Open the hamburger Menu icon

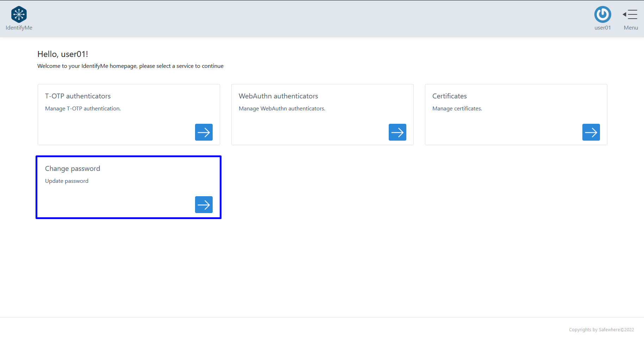coord(630,14)
